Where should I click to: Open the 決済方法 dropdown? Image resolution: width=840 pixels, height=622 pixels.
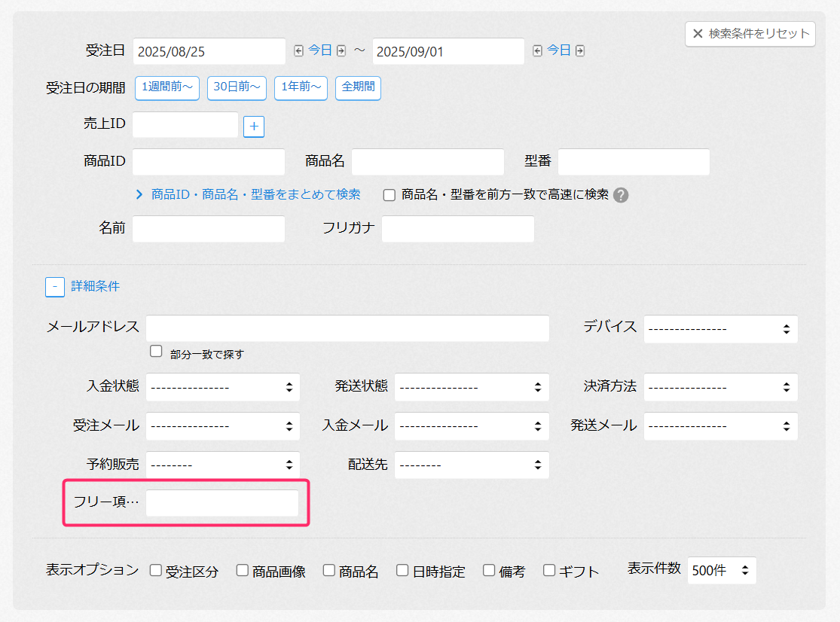pyautogui.click(x=720, y=387)
